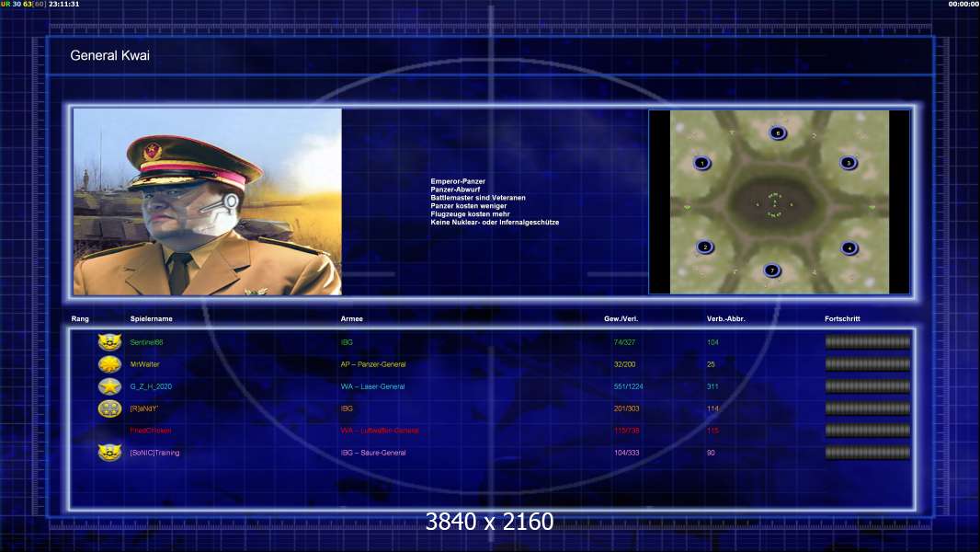
Task: Click the progress bar in G_Z_H_2020's row
Action: (868, 386)
